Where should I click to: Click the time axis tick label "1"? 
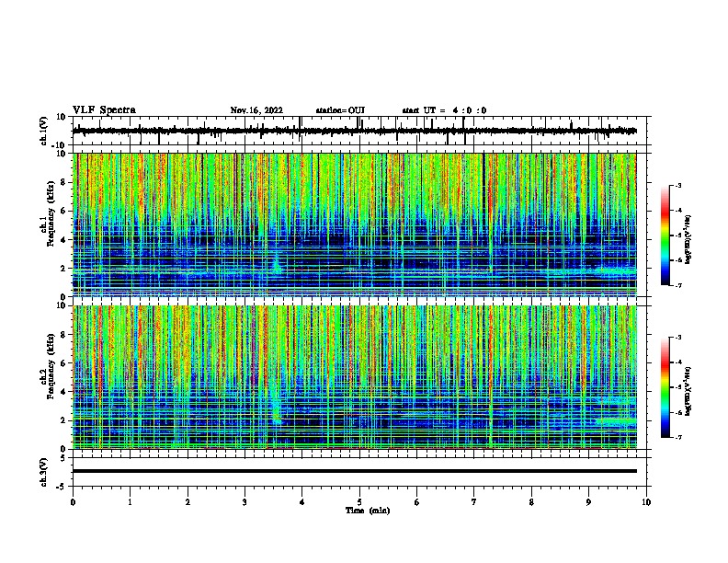click(130, 502)
